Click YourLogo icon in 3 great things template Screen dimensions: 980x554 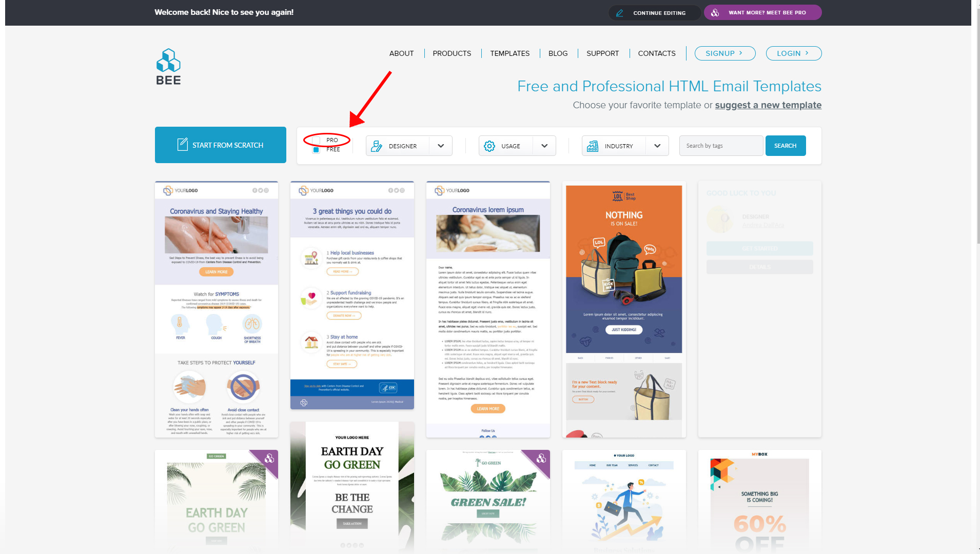[x=303, y=191]
